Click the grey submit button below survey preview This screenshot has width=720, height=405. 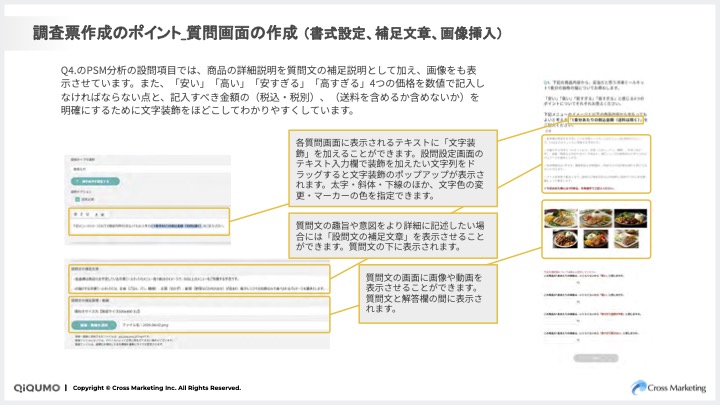coord(596,358)
